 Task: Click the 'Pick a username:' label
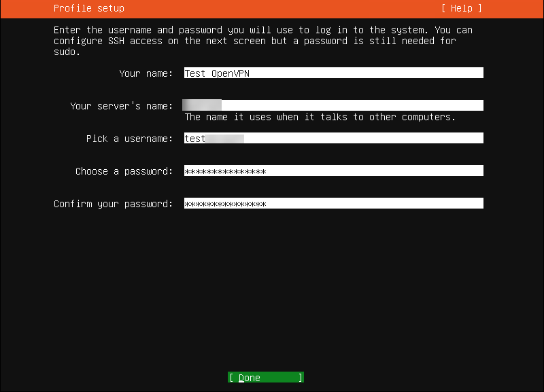129,139
